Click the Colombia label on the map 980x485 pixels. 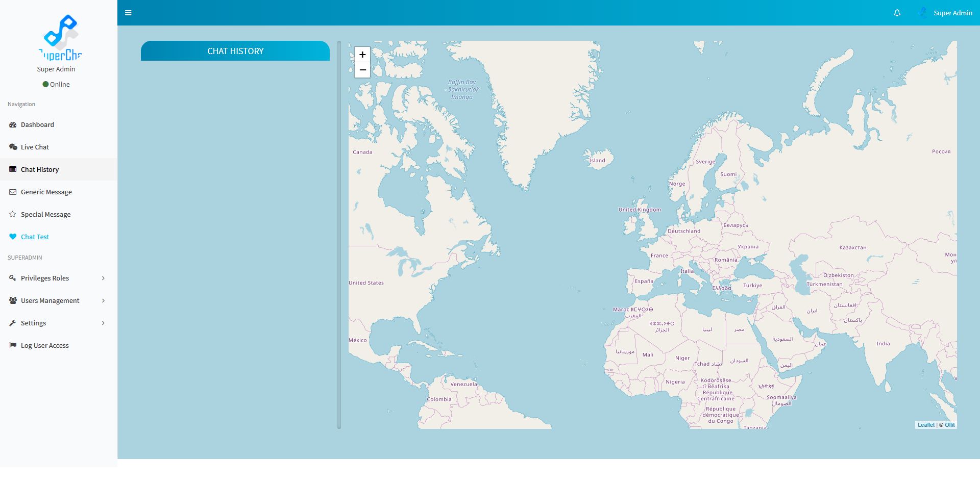pos(439,399)
